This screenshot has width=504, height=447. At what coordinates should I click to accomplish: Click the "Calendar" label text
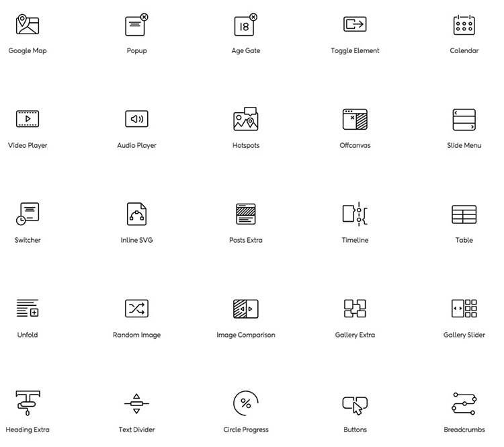pos(464,50)
